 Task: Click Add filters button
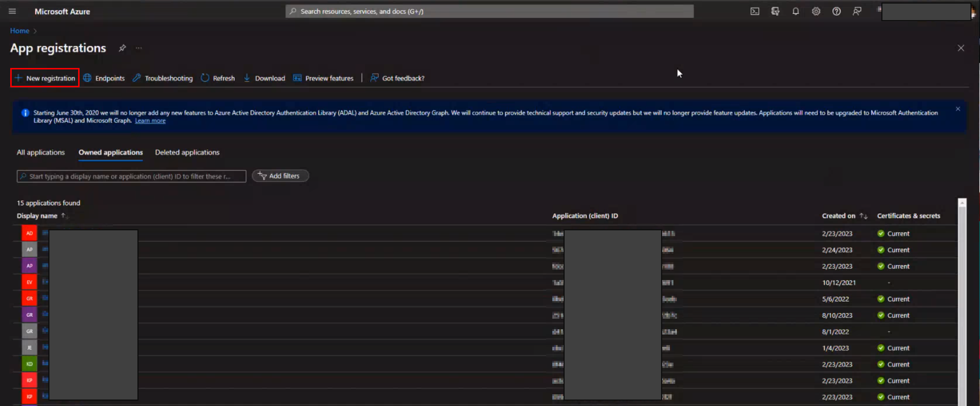point(280,176)
